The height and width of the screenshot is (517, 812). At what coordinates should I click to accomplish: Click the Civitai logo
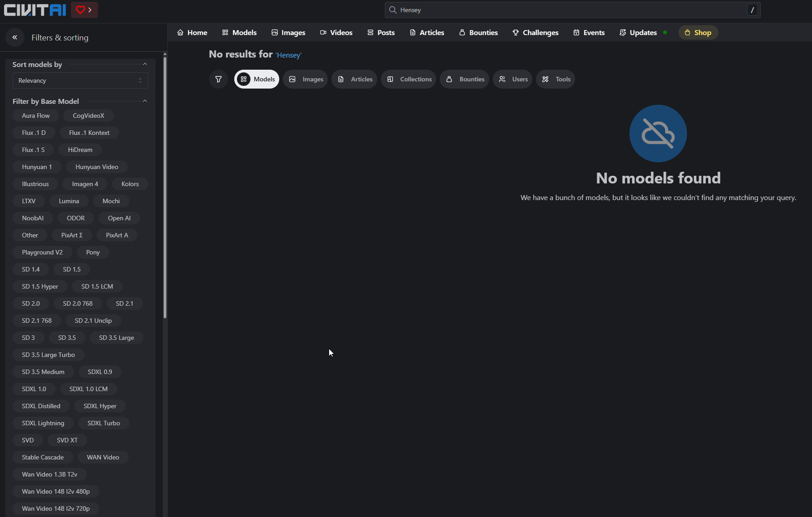35,10
